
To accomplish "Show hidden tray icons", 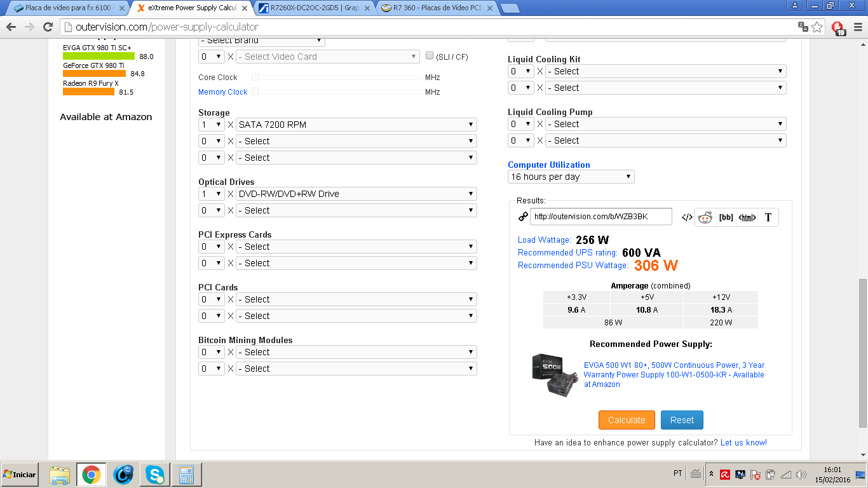I will coord(712,474).
